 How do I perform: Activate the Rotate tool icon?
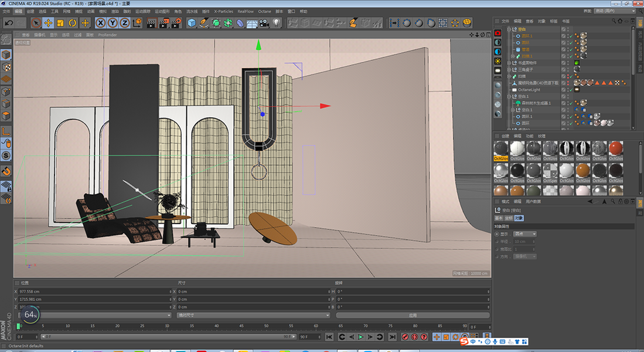73,23
